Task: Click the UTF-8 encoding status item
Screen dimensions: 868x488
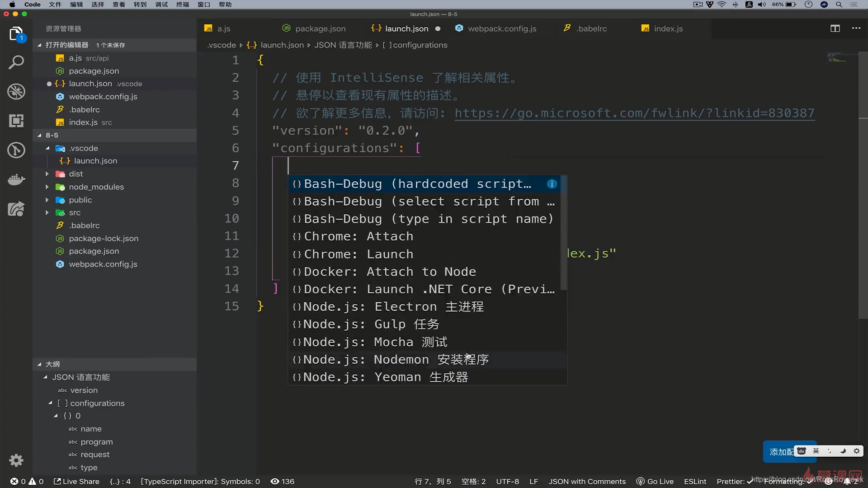Action: click(507, 482)
